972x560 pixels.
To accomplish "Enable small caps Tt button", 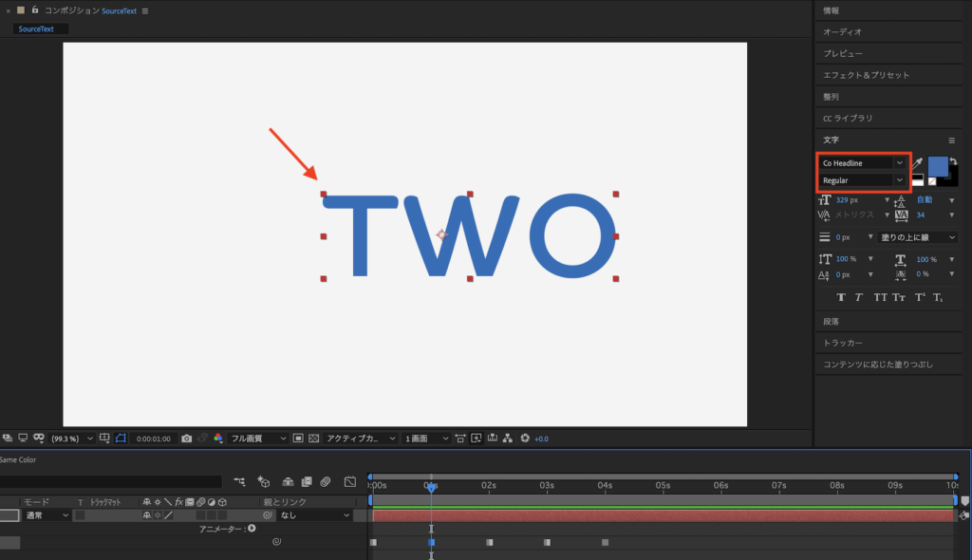I will pos(899,298).
